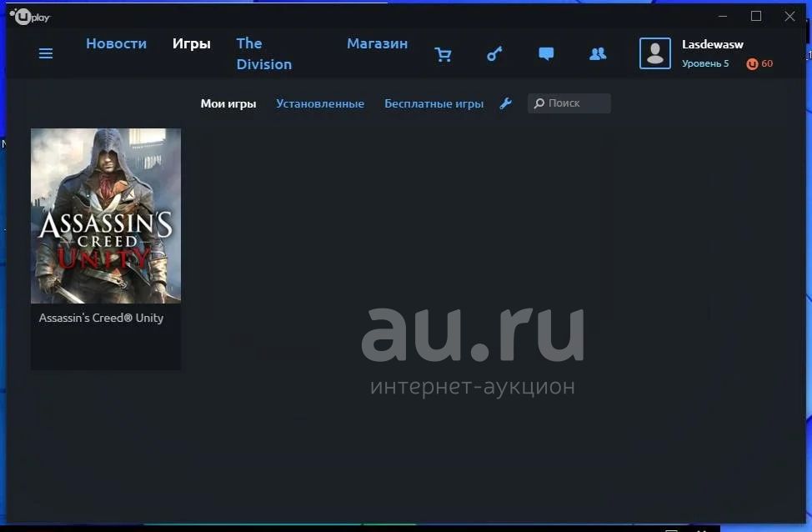Select the Игры tab
812x532 pixels.
point(192,43)
